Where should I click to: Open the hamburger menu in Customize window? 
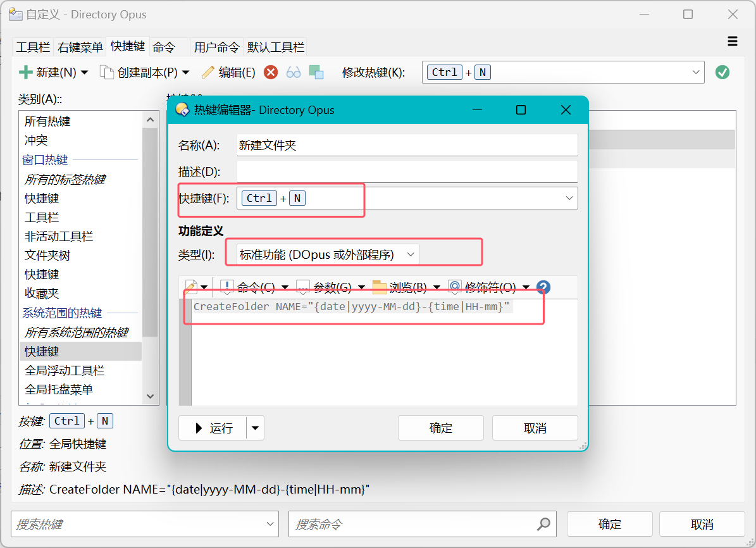pos(733,42)
